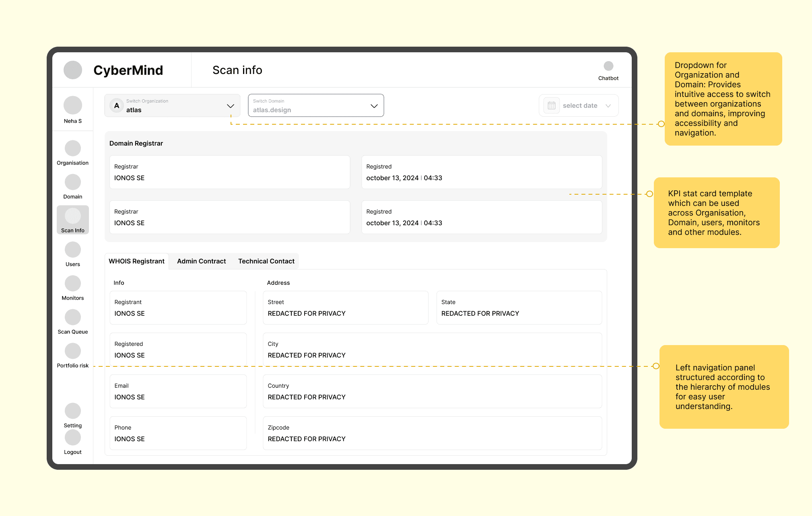Open Scan Queue sidebar icon
The image size is (812, 516).
(x=73, y=317)
